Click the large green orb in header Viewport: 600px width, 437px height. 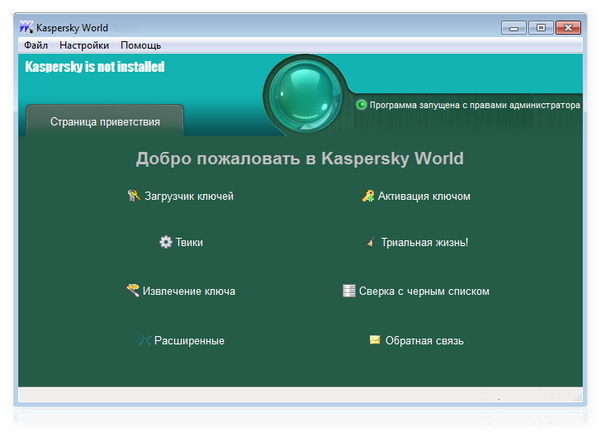(307, 98)
